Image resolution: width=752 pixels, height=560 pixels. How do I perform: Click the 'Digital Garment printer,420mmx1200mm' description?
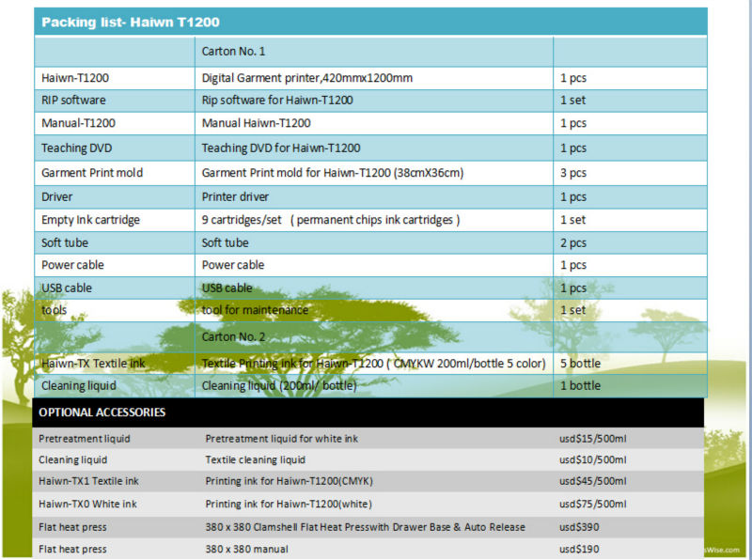click(307, 78)
